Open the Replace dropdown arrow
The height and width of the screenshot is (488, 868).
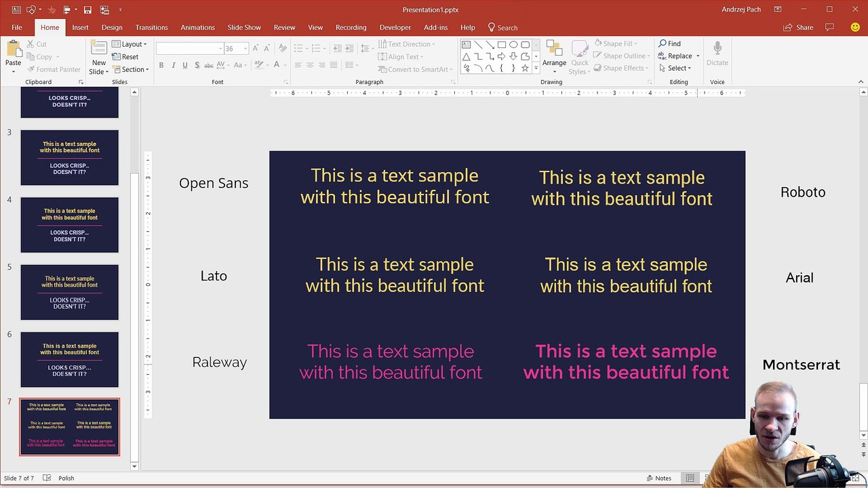coord(698,56)
